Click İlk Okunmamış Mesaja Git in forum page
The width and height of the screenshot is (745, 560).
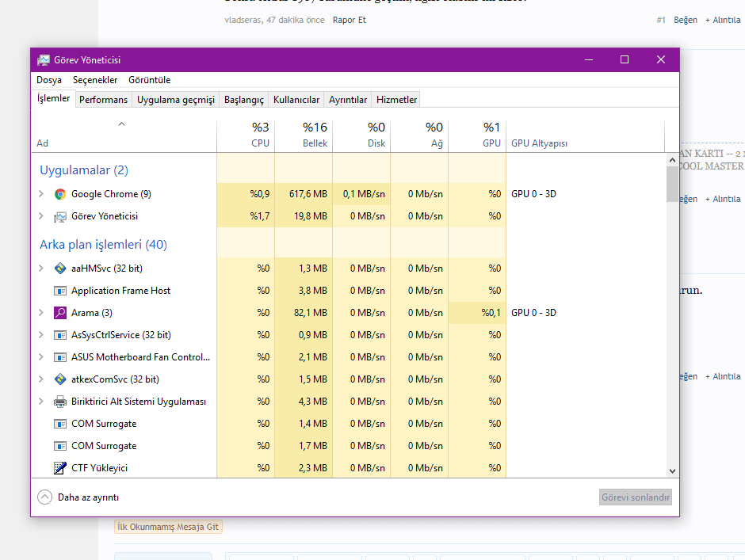(x=168, y=527)
